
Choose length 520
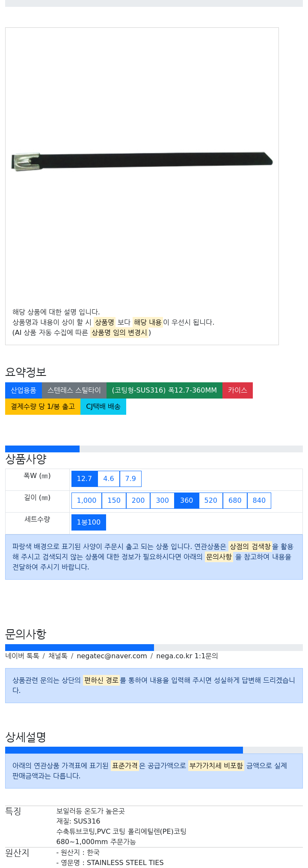211,501
